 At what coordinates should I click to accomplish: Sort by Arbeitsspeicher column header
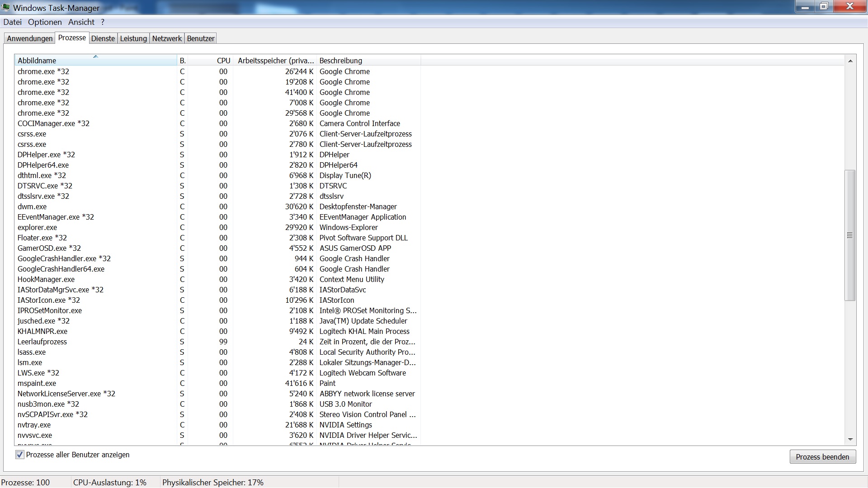click(275, 61)
